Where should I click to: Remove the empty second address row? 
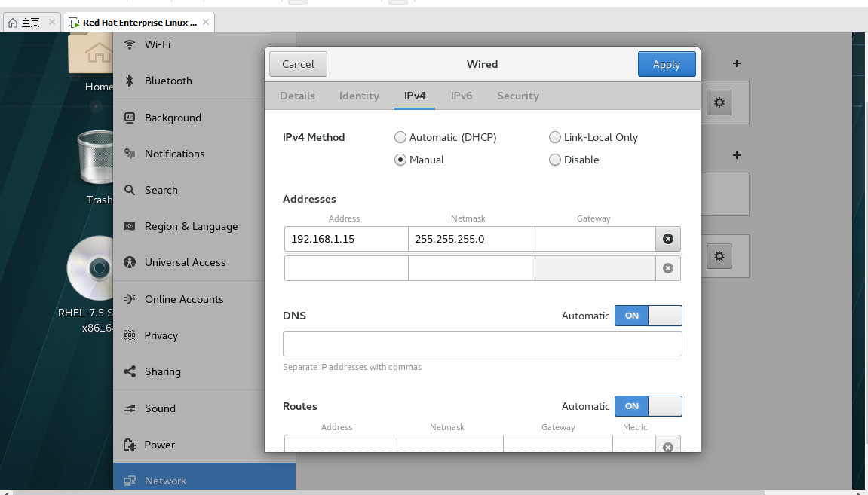click(668, 268)
